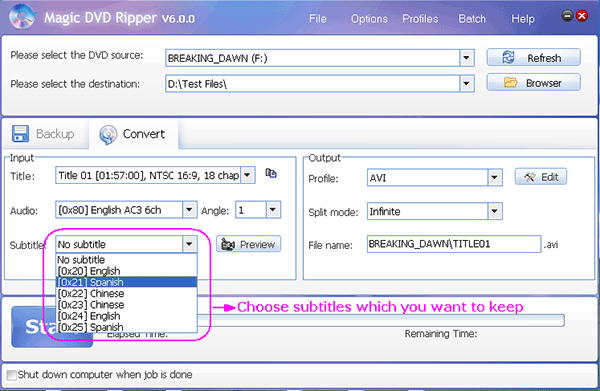The width and height of the screenshot is (600, 391).
Task: Switch to the Backup tab
Action: tap(44, 134)
